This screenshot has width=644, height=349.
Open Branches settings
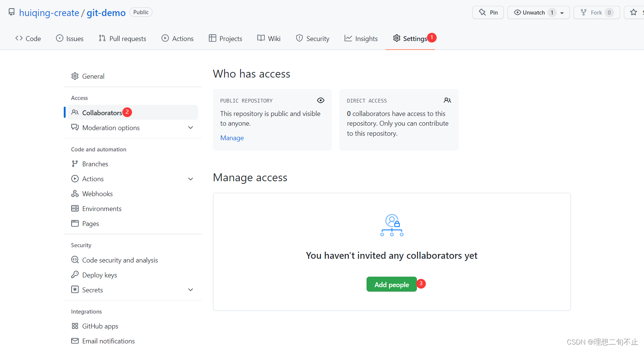[x=132, y=164]
